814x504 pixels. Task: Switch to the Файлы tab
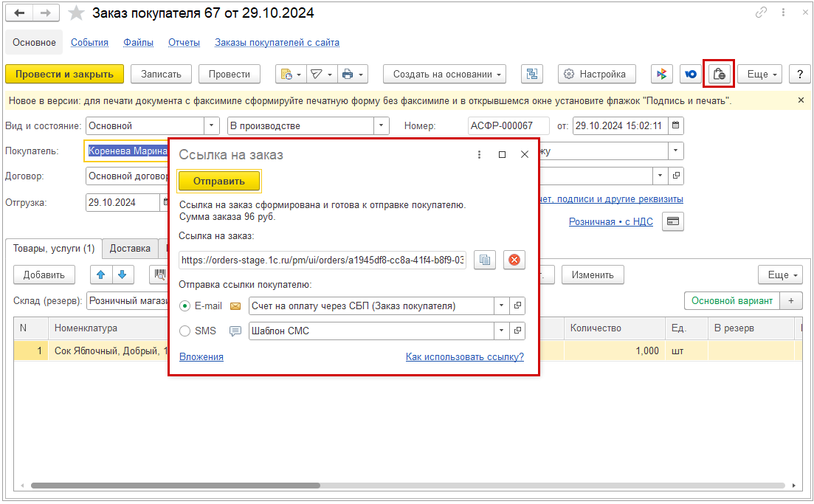pyautogui.click(x=138, y=43)
